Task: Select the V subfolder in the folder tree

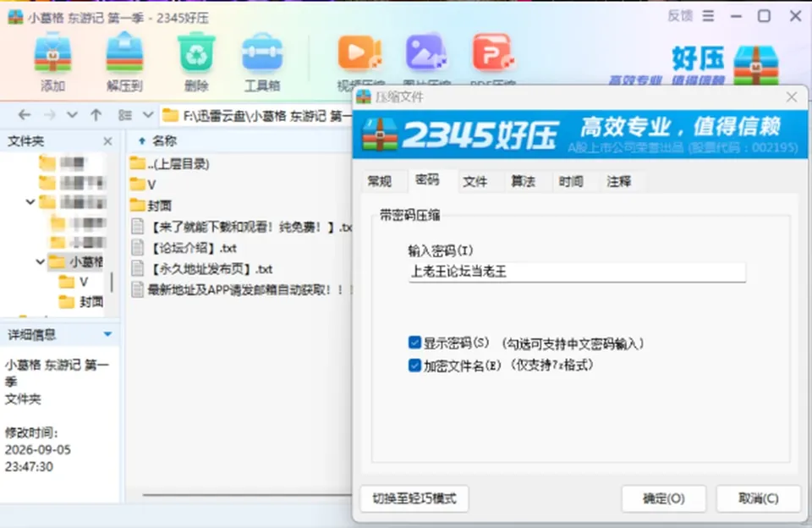Action: click(x=74, y=282)
